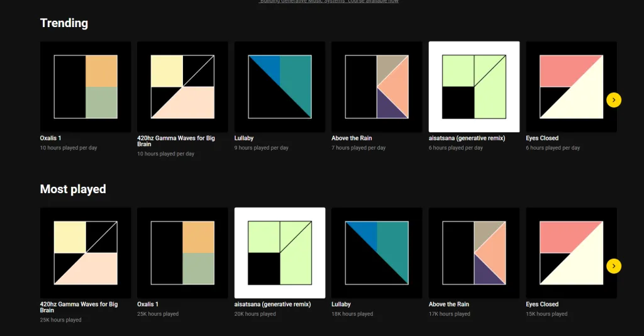Click the Trending section heading
Screen dimensions: 644x336
click(x=64, y=23)
